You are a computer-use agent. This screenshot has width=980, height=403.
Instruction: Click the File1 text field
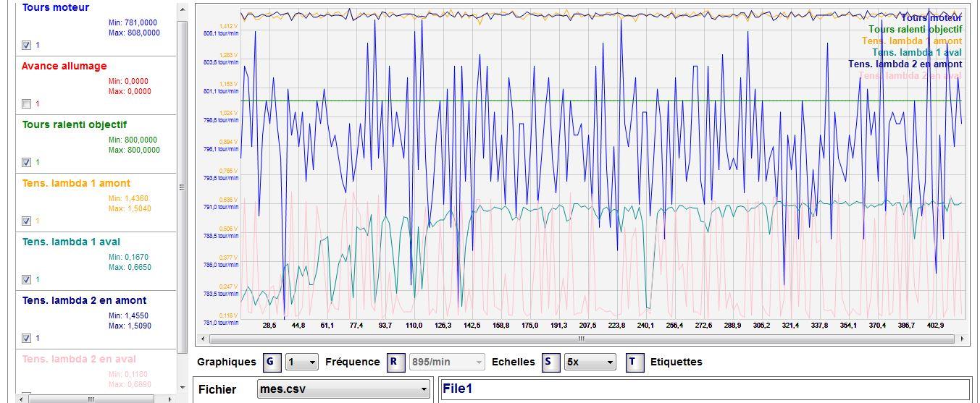click(x=704, y=389)
